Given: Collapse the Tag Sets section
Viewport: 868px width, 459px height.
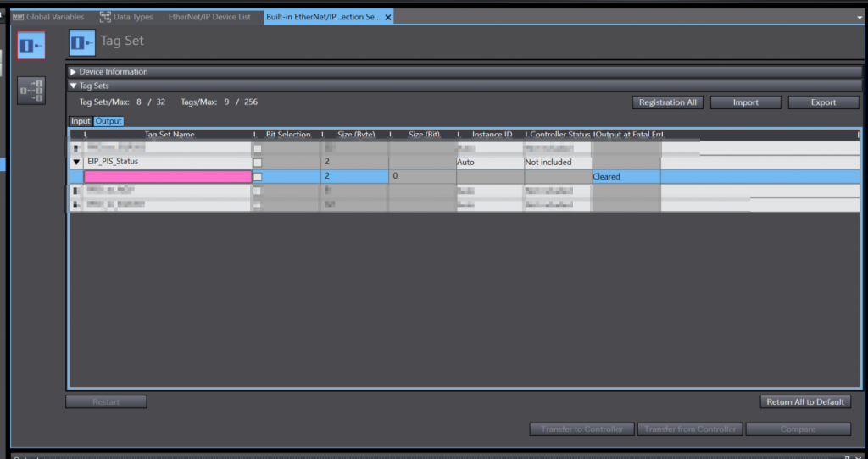Looking at the screenshot, I should [74, 86].
